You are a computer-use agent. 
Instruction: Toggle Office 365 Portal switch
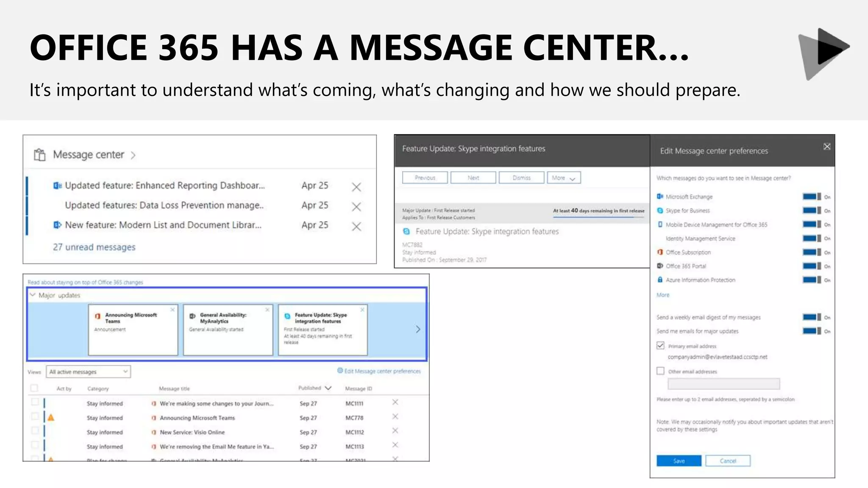click(812, 266)
